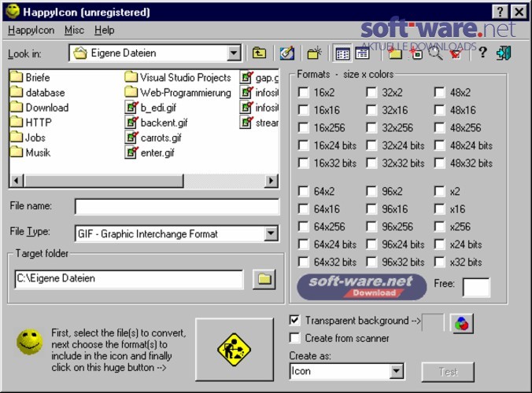
Task: Open the Look in folder dropdown
Action: pos(234,53)
